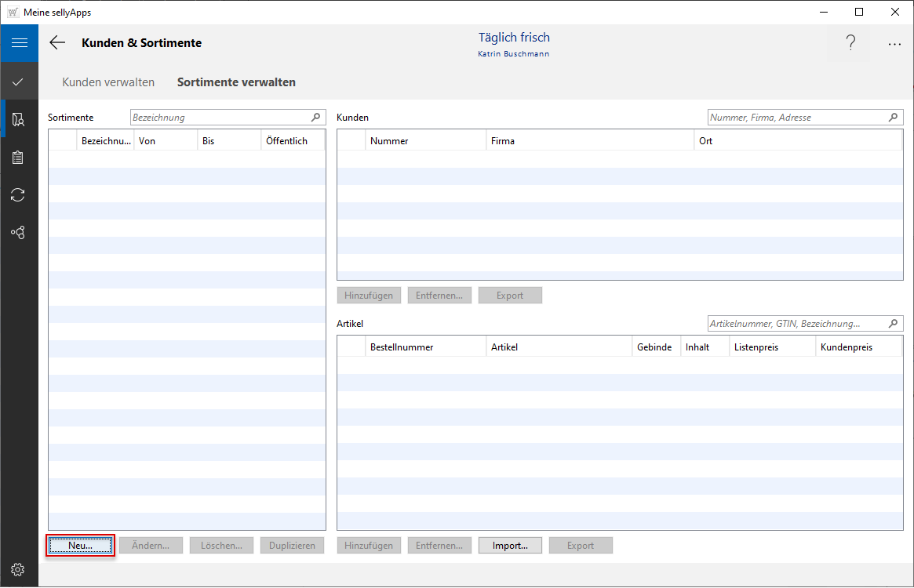The width and height of the screenshot is (914, 588).
Task: Click the Kunden search field
Action: coord(797,118)
